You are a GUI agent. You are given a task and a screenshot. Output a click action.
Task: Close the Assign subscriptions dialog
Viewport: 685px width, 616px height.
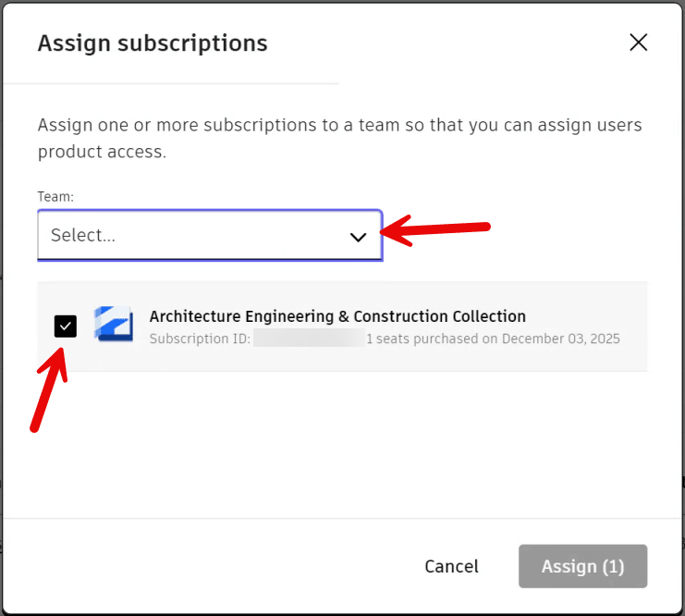pyautogui.click(x=638, y=43)
